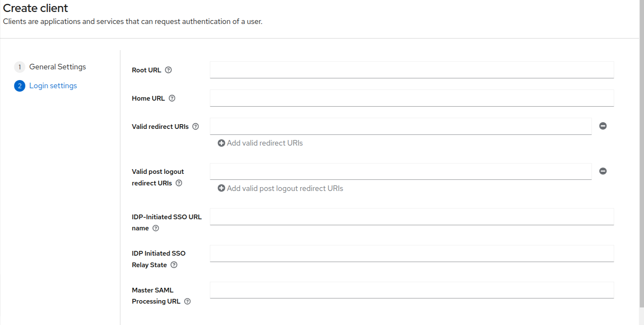Click into the Home URL field
Image resolution: width=644 pixels, height=325 pixels.
[411, 98]
